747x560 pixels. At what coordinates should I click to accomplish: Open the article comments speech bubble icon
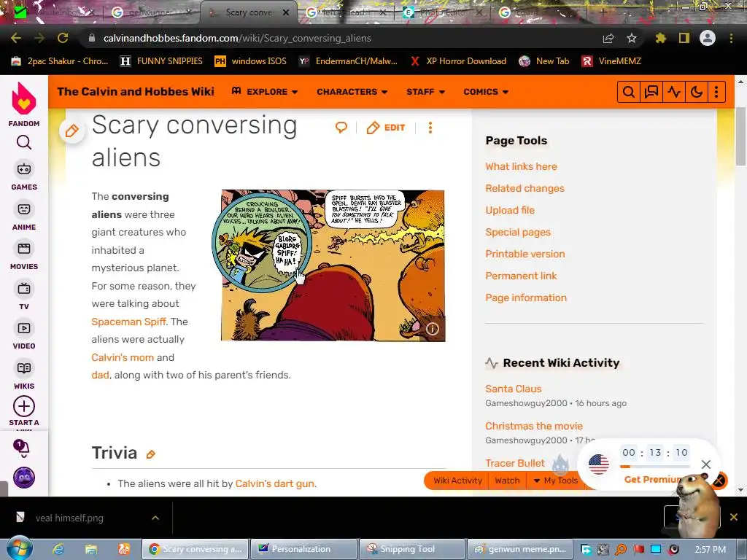tap(341, 127)
